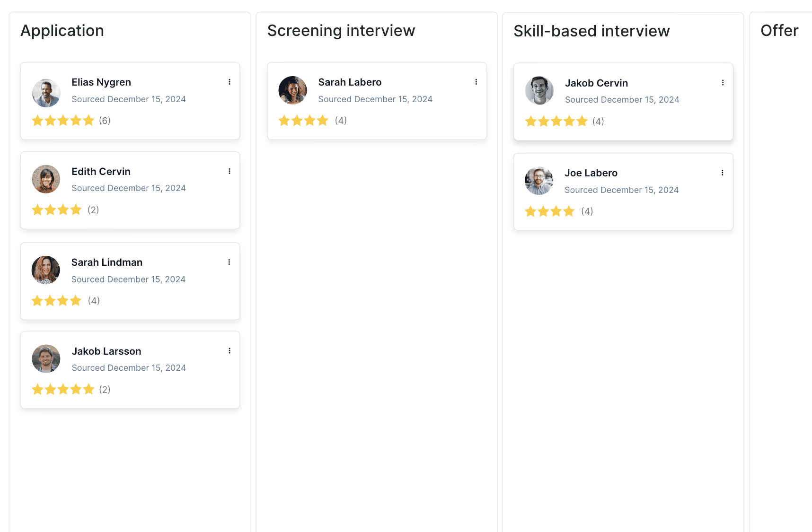
Task: Click Jakob Larsson's five-star rating
Action: click(63, 390)
